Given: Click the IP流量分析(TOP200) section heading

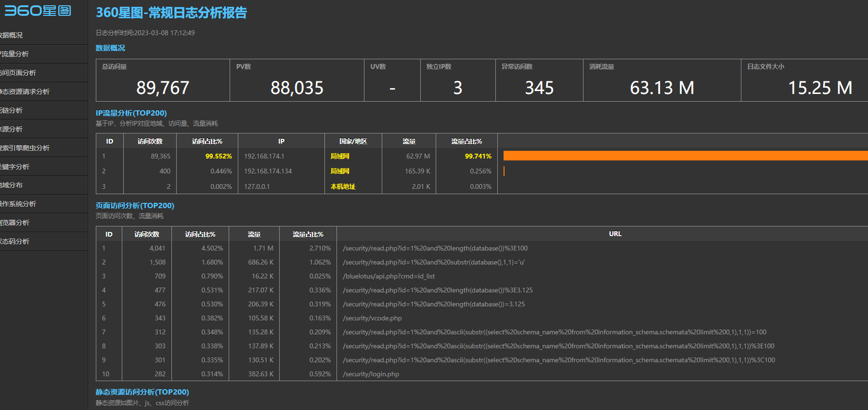Looking at the screenshot, I should click(131, 113).
